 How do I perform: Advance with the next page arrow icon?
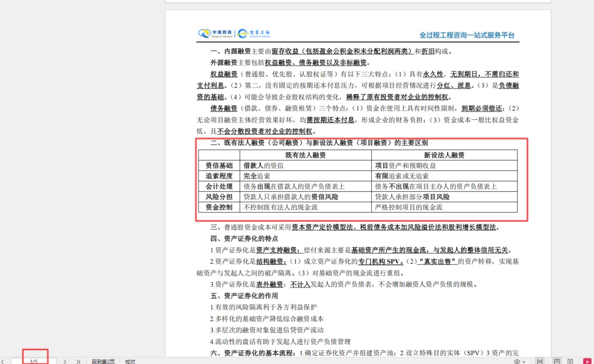[x=65, y=361]
